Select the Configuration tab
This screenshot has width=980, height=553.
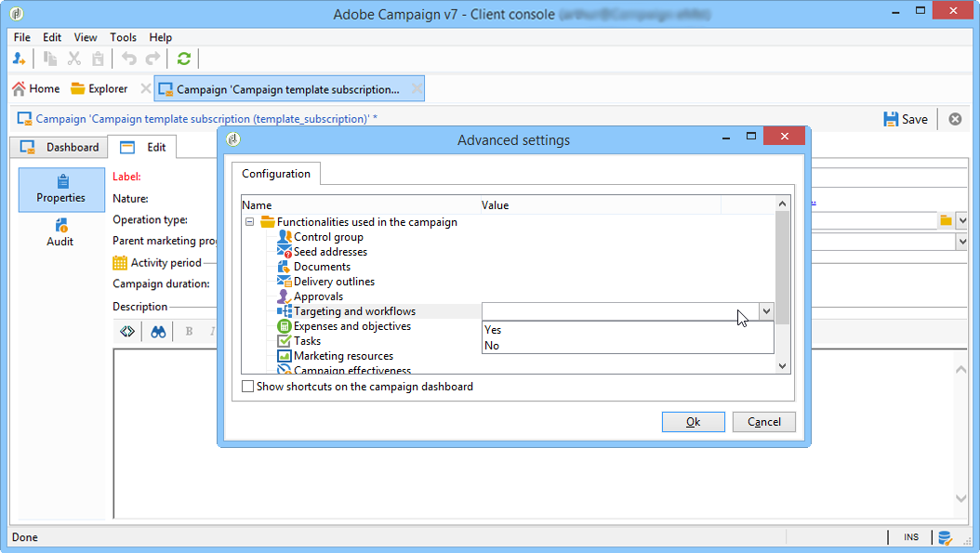point(275,174)
